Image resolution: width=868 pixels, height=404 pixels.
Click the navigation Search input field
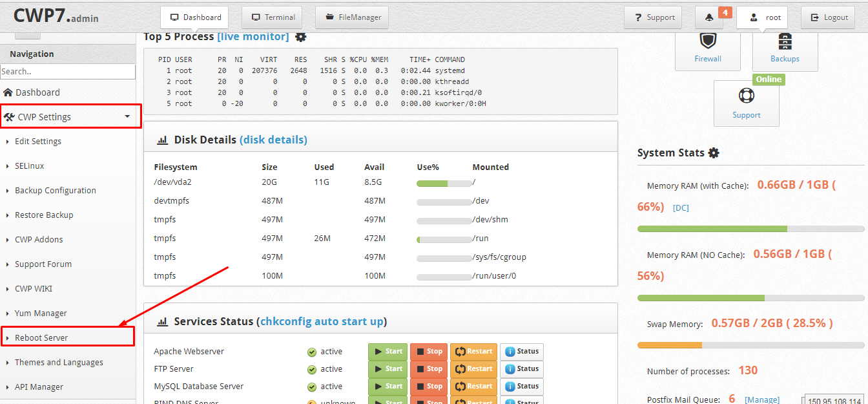pyautogui.click(x=68, y=71)
